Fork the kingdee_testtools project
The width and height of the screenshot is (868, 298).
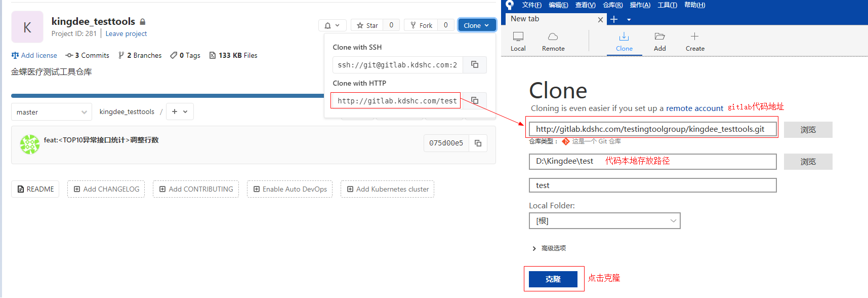421,25
